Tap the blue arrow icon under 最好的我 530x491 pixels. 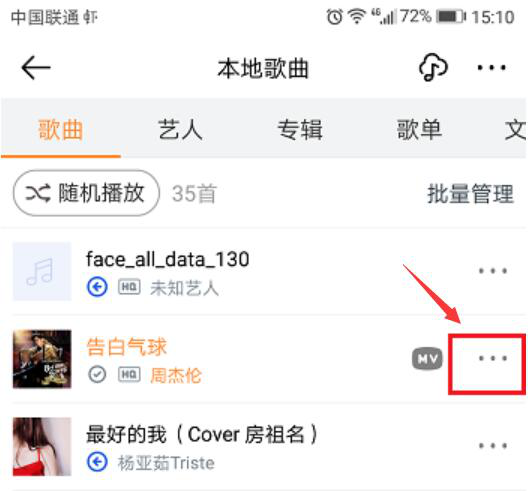[x=97, y=462]
